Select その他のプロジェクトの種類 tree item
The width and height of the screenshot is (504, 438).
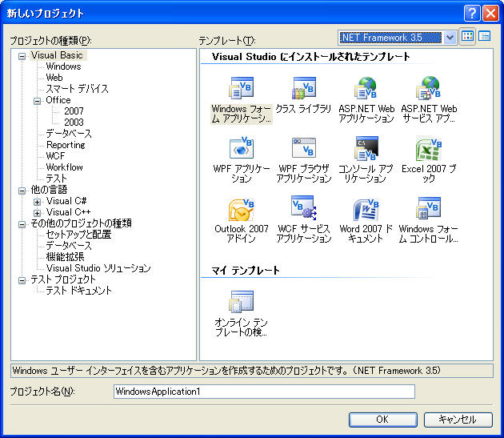[x=81, y=223]
